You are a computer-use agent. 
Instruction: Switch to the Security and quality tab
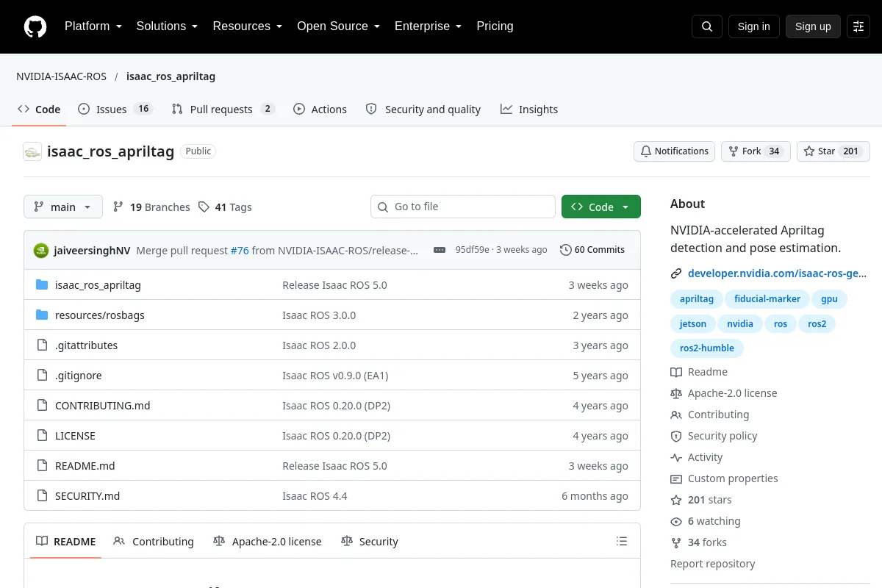(x=423, y=110)
